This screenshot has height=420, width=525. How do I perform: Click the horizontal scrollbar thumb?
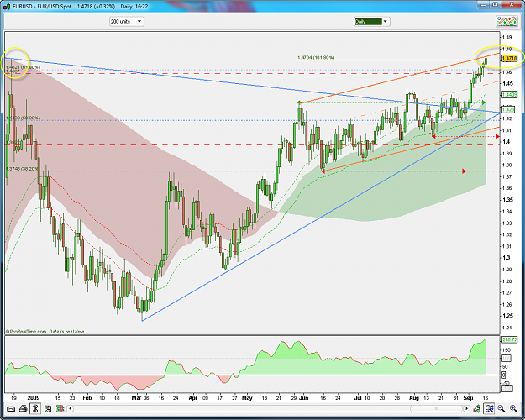click(x=436, y=408)
